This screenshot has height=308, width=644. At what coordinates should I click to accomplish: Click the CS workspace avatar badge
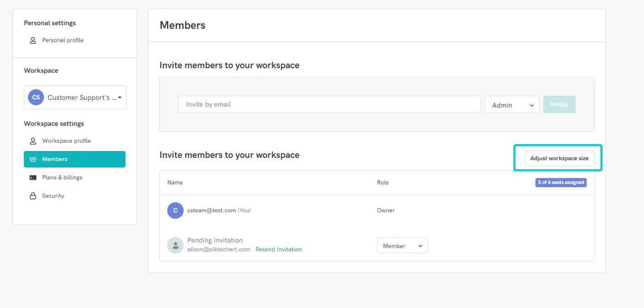[36, 97]
